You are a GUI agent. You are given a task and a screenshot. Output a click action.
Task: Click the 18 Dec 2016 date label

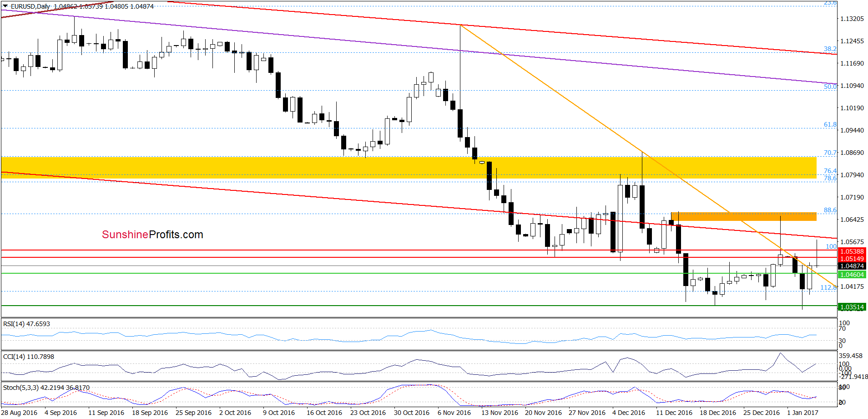[x=718, y=413]
